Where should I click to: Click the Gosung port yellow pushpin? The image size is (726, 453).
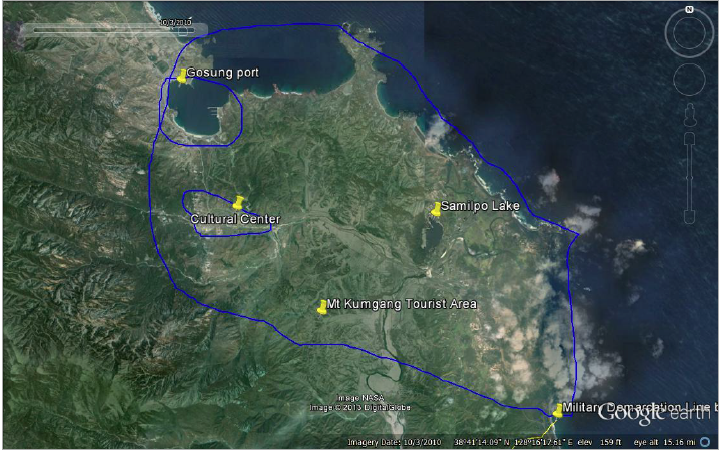pos(181,76)
